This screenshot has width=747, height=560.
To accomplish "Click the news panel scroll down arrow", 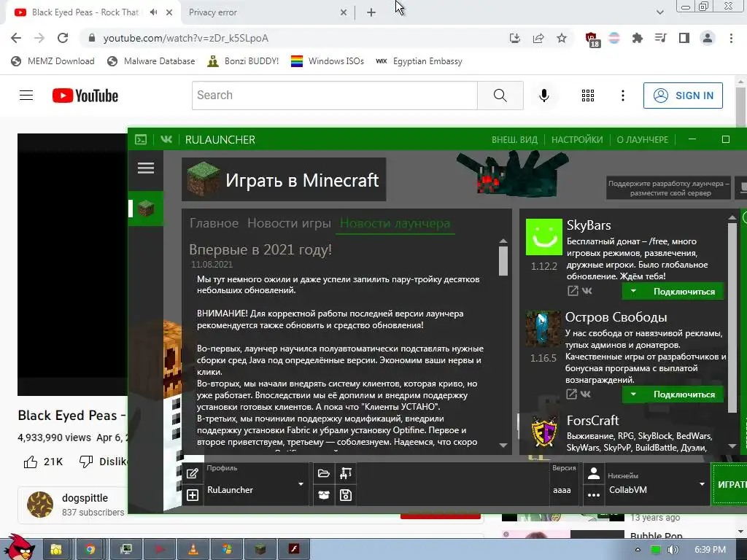I will tap(503, 446).
